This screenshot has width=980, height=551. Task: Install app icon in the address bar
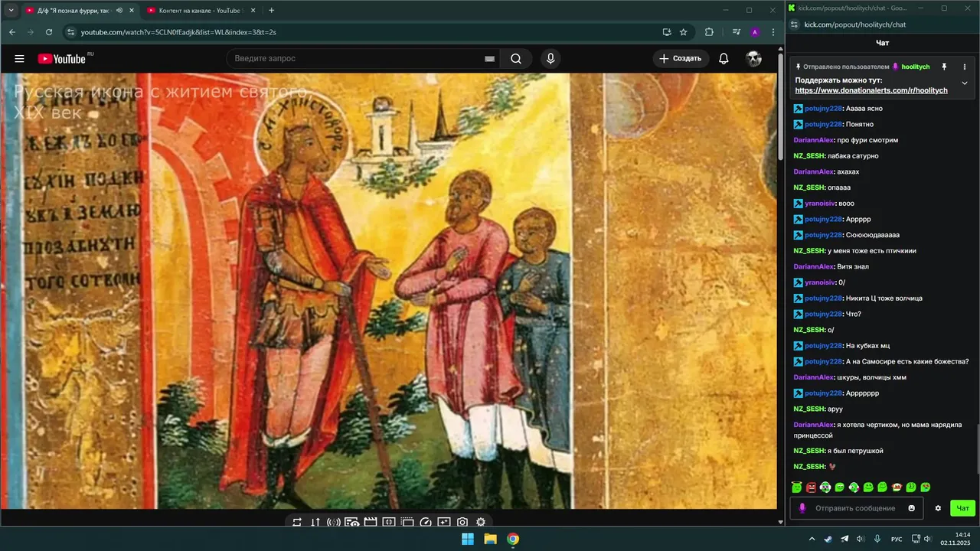667,32
